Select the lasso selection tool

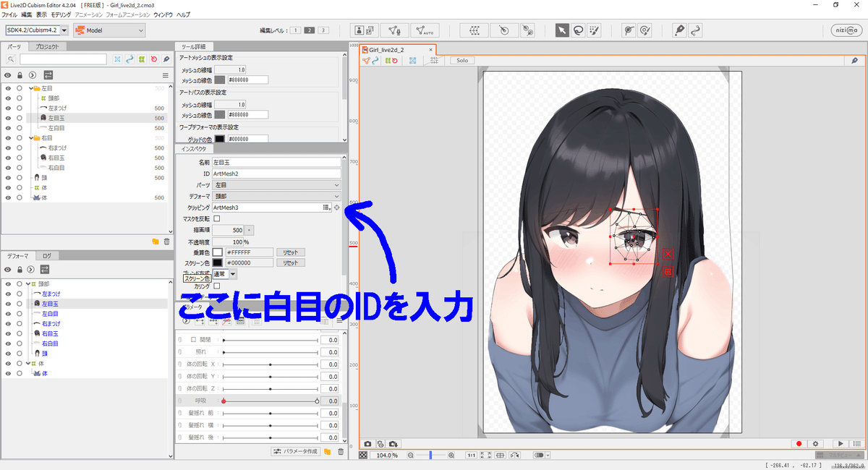[x=578, y=30]
